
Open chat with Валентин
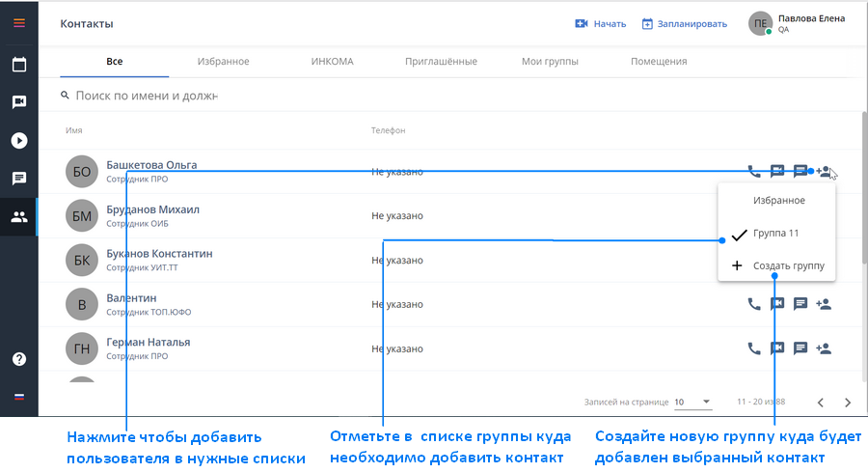tap(800, 303)
